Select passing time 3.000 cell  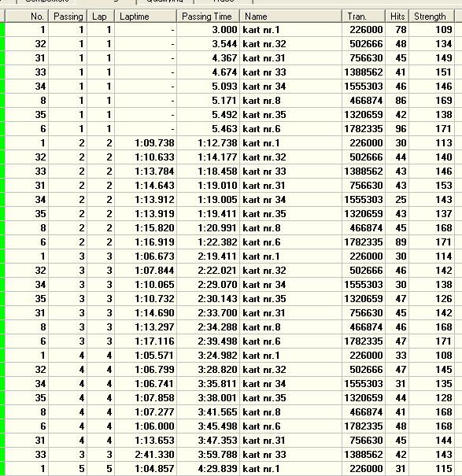pyautogui.click(x=208, y=30)
